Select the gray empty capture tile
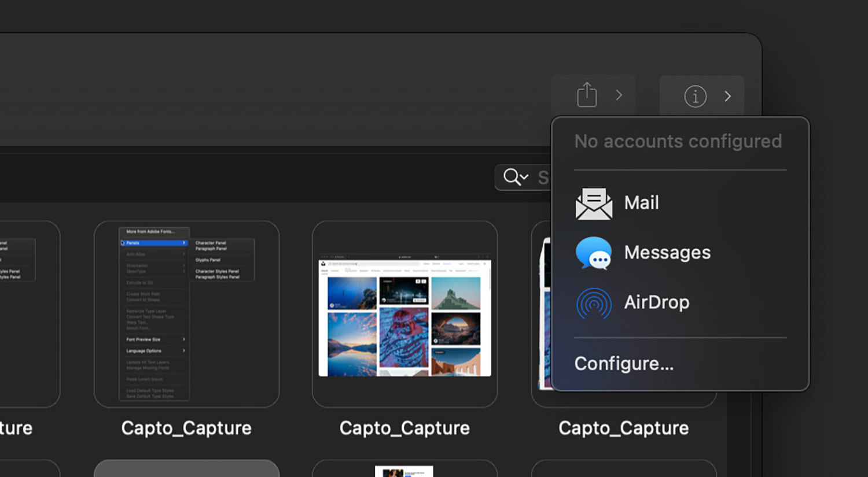The height and width of the screenshot is (477, 868). click(x=186, y=468)
